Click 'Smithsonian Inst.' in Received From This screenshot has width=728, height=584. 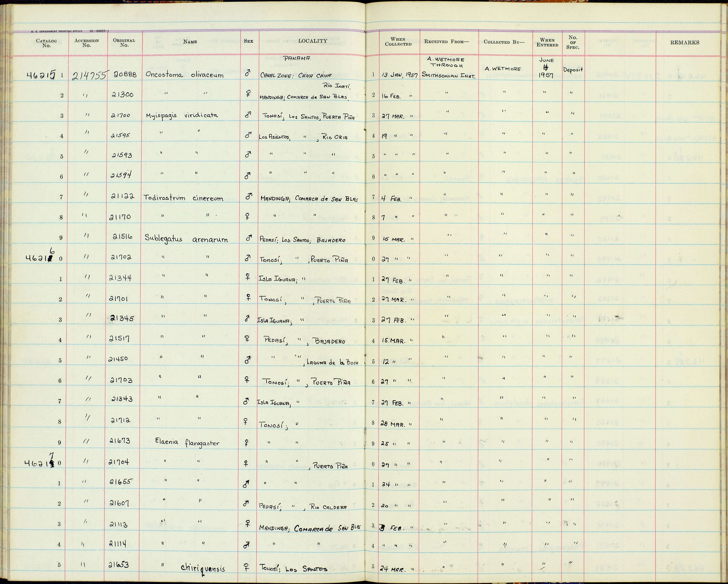point(449,76)
